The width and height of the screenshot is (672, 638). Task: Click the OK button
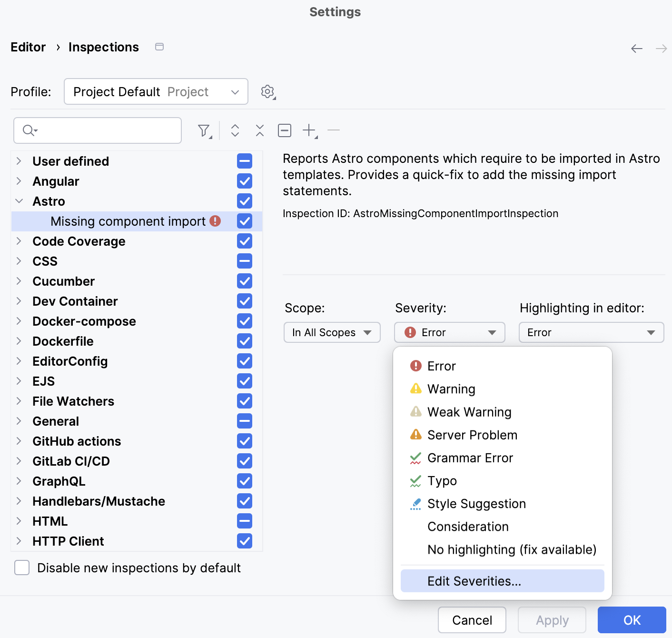(632, 620)
